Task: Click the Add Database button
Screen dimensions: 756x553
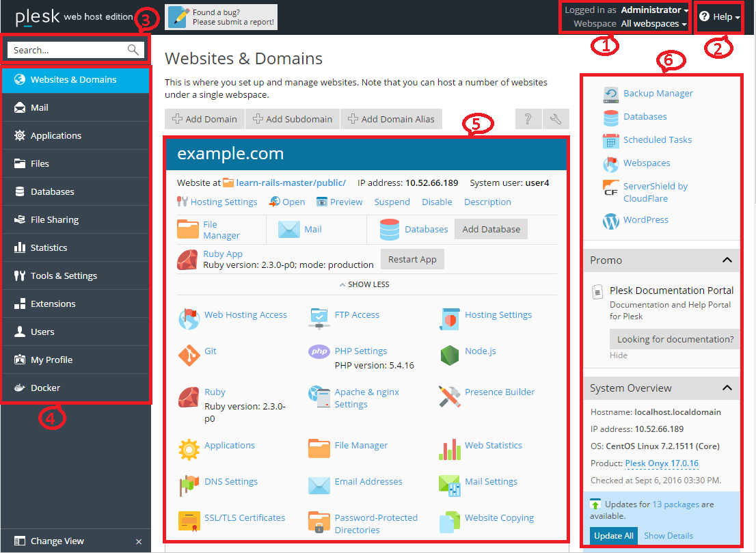Action: coord(491,229)
